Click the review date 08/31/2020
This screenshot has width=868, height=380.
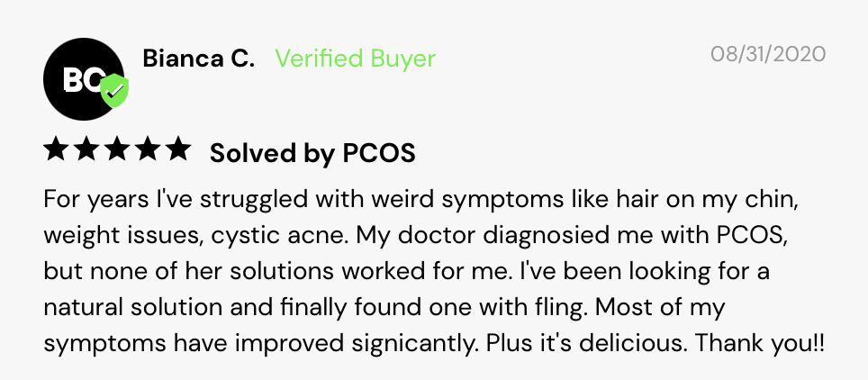point(768,54)
